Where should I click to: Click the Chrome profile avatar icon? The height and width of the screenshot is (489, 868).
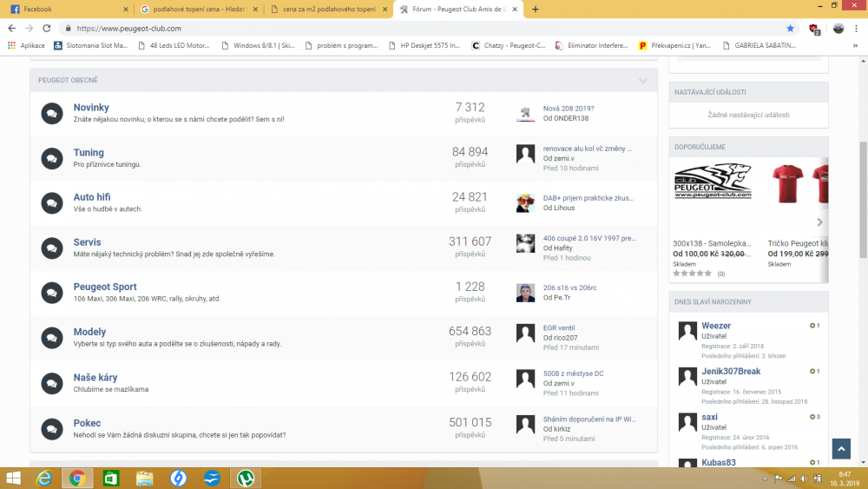[838, 29]
